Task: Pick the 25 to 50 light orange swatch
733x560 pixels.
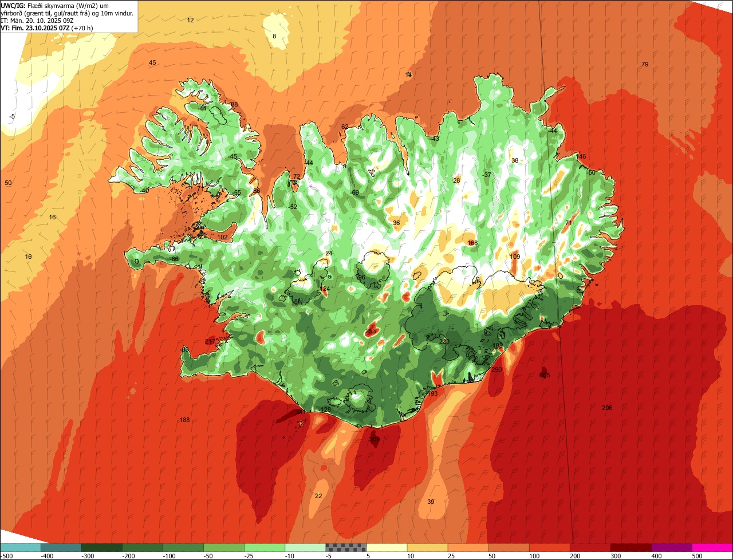Action: 467,547
